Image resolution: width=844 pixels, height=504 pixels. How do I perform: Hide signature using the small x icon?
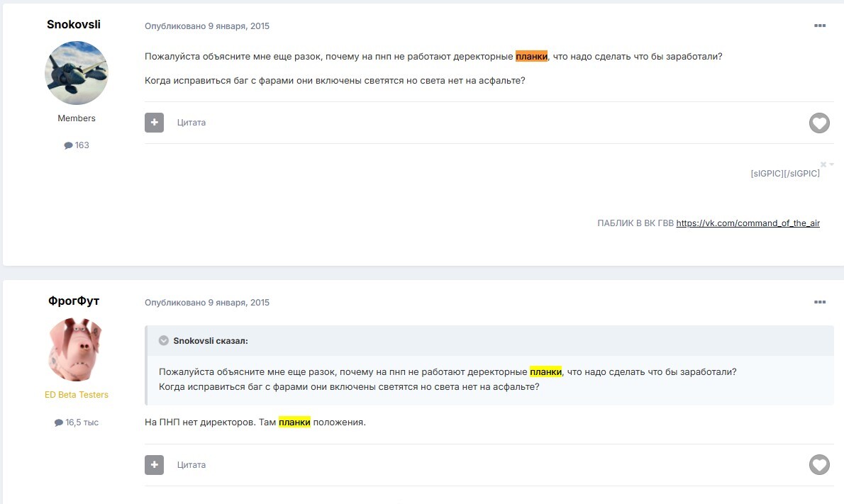coord(823,164)
